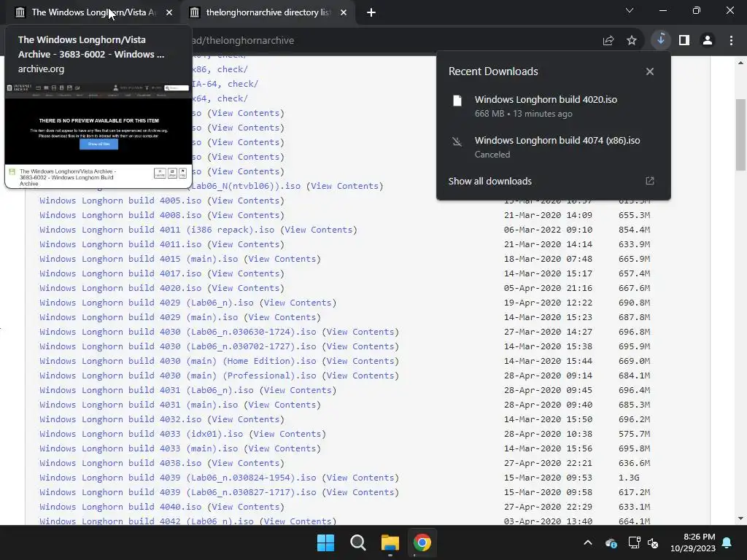747x560 pixels.
Task: Click canceled download icon for build 4074
Action: pos(457,141)
